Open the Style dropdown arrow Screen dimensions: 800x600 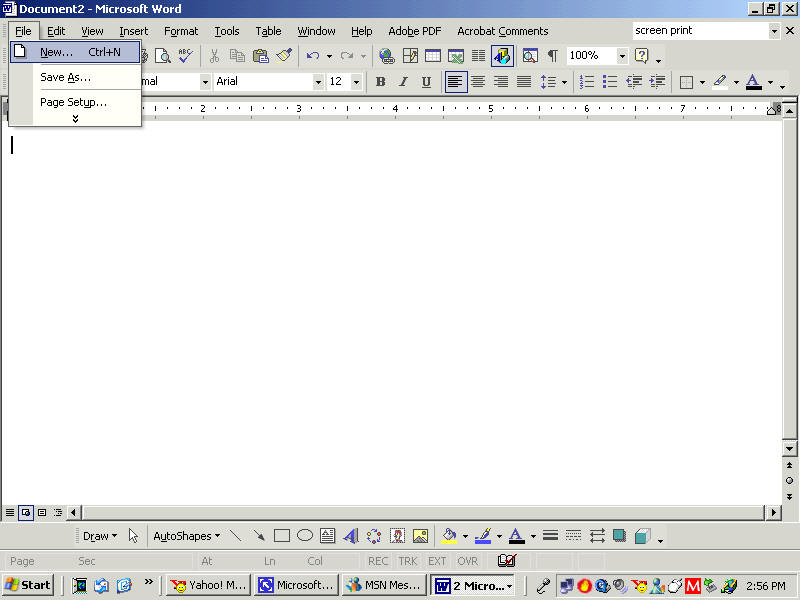click(x=205, y=82)
